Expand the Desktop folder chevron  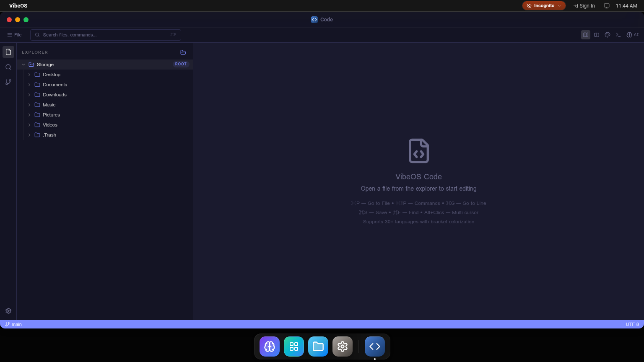point(29,75)
